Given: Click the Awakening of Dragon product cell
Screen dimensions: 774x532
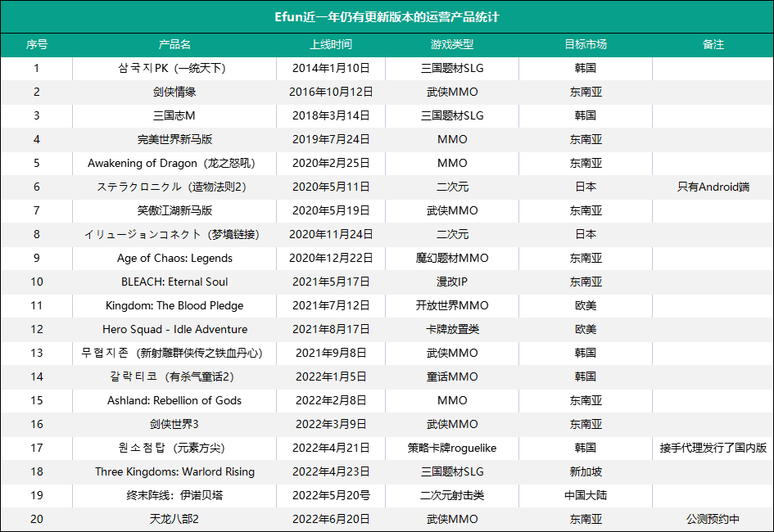Looking at the screenshot, I should [x=174, y=163].
